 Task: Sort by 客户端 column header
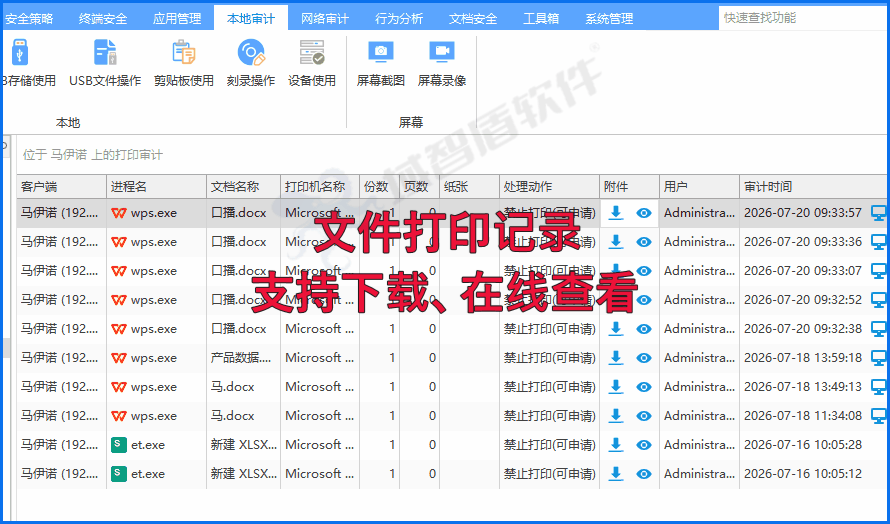pos(61,187)
